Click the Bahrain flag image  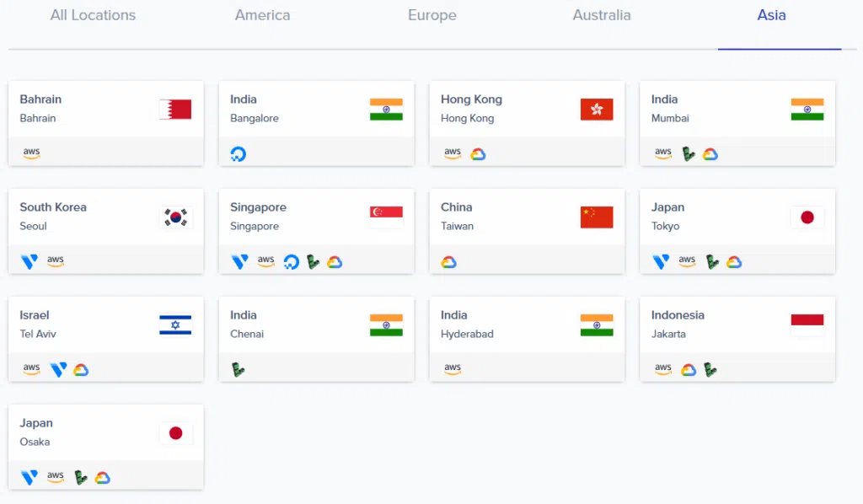[x=175, y=109]
